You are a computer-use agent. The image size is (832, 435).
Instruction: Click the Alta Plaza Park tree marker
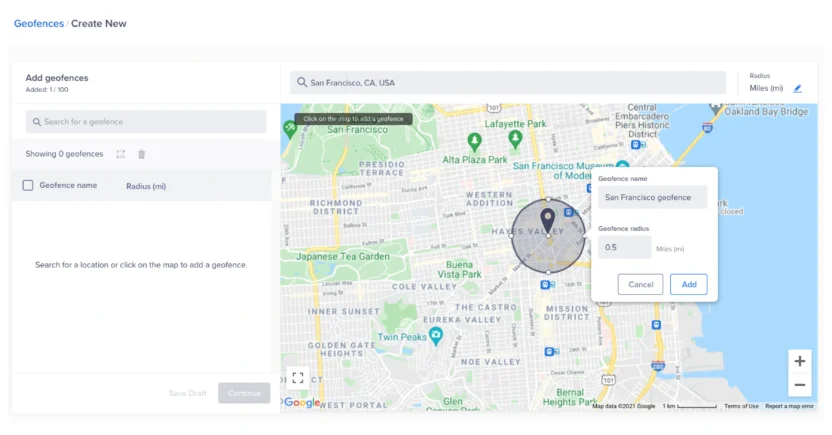coord(474,142)
